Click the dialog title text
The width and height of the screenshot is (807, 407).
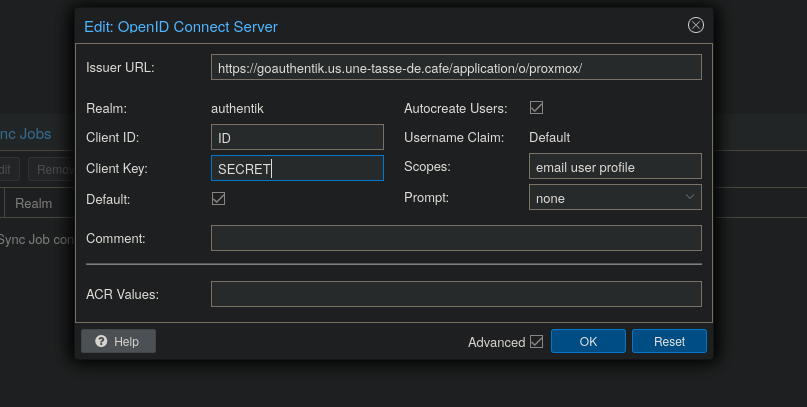coord(181,27)
